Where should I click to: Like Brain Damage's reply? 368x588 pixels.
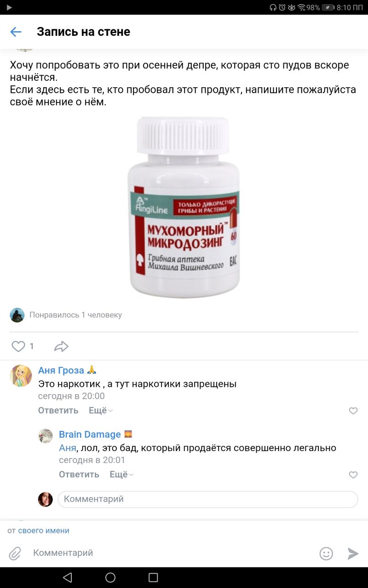pos(353,475)
